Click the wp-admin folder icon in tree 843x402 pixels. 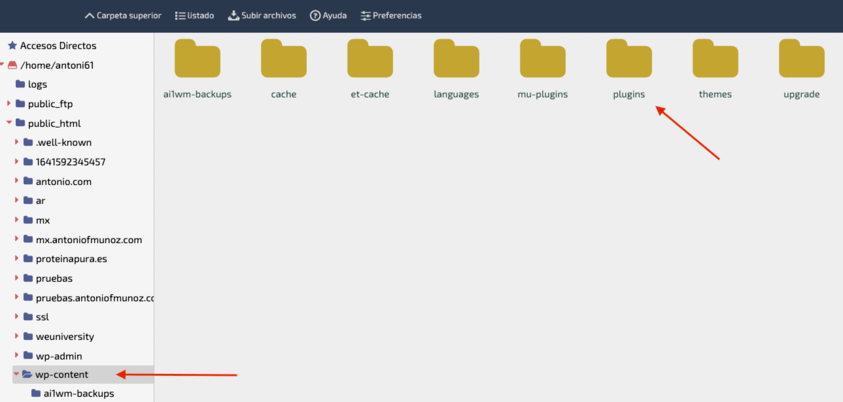click(x=28, y=356)
